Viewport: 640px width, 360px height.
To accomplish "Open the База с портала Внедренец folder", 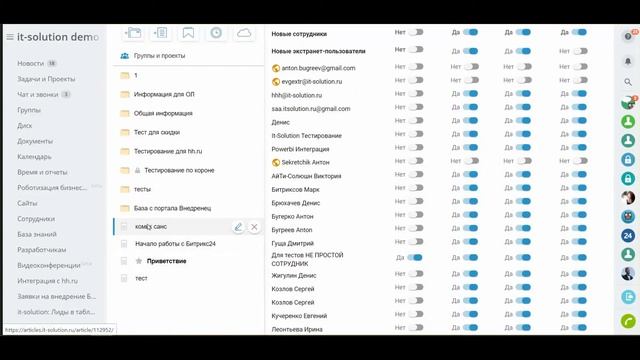I will 172,208.
